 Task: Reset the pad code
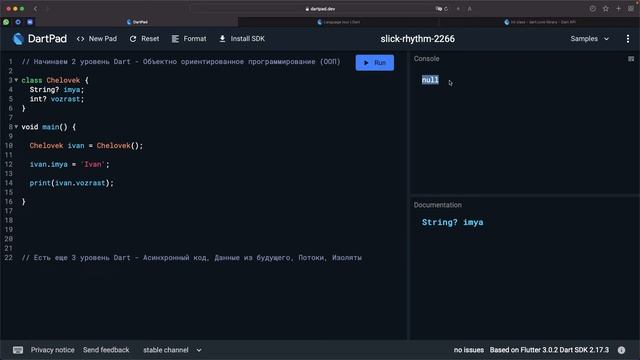pos(144,39)
